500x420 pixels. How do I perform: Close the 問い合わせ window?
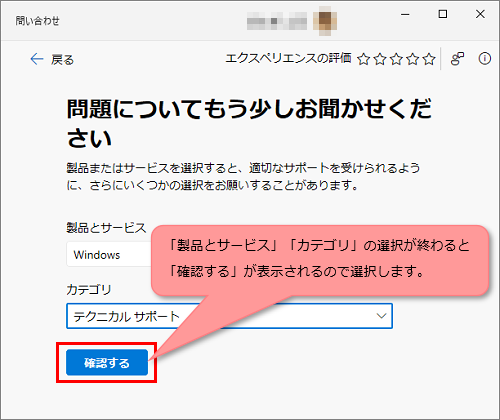[x=480, y=14]
